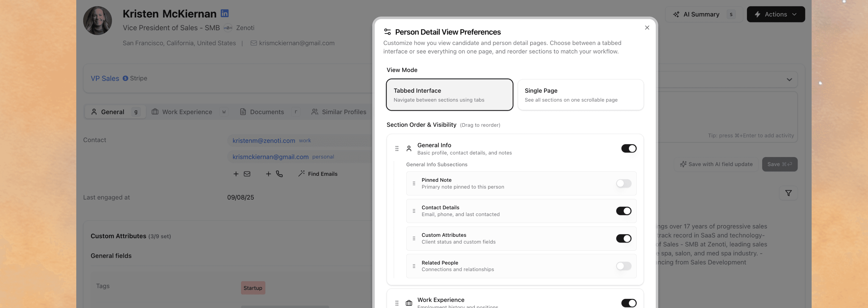Expand the chevron dropdown at panel right
This screenshot has width=868, height=308.
tap(789, 80)
